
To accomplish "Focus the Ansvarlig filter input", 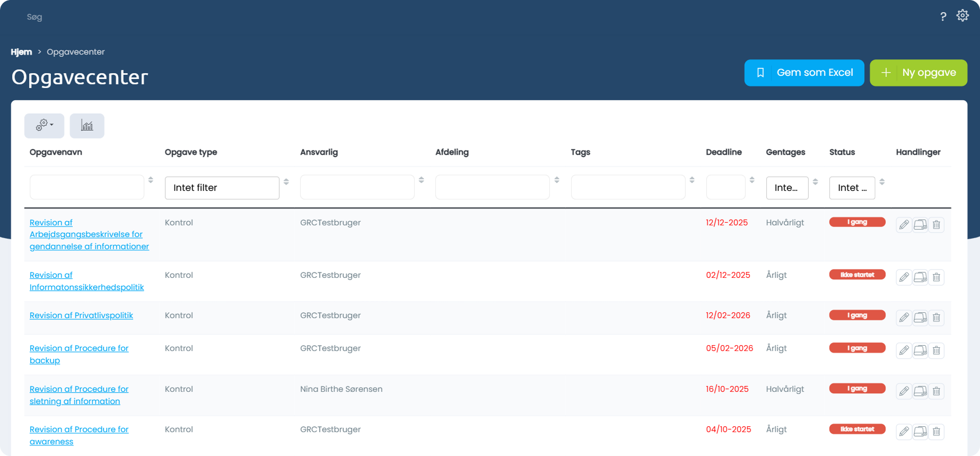I will click(357, 187).
